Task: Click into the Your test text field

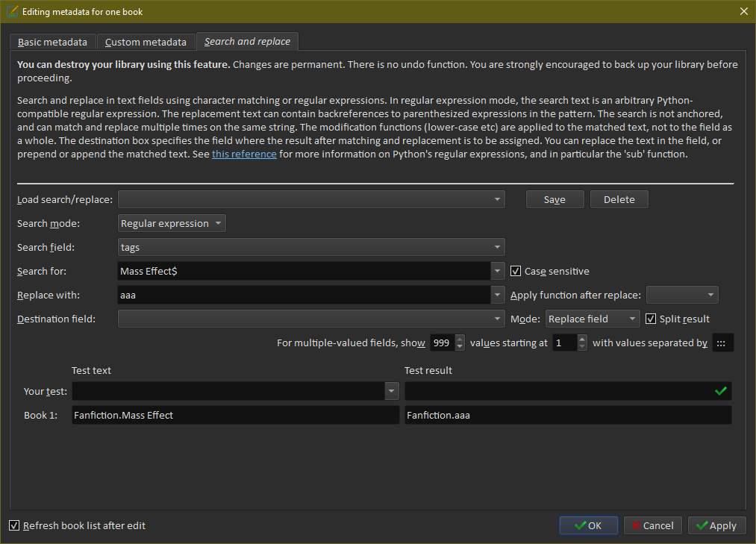Action: coord(228,391)
